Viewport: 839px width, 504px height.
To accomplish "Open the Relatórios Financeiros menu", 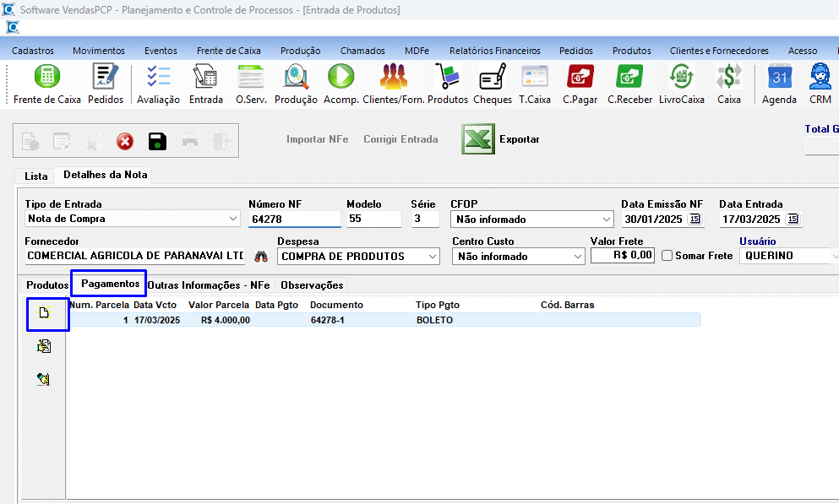I will click(494, 51).
